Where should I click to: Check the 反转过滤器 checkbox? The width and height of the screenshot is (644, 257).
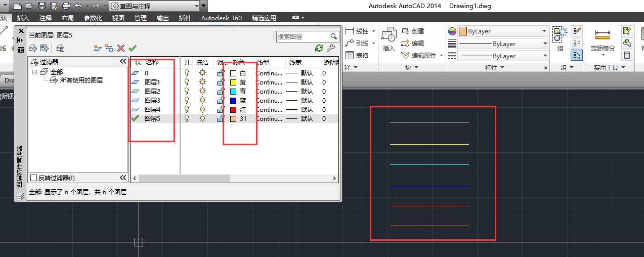[x=34, y=178]
